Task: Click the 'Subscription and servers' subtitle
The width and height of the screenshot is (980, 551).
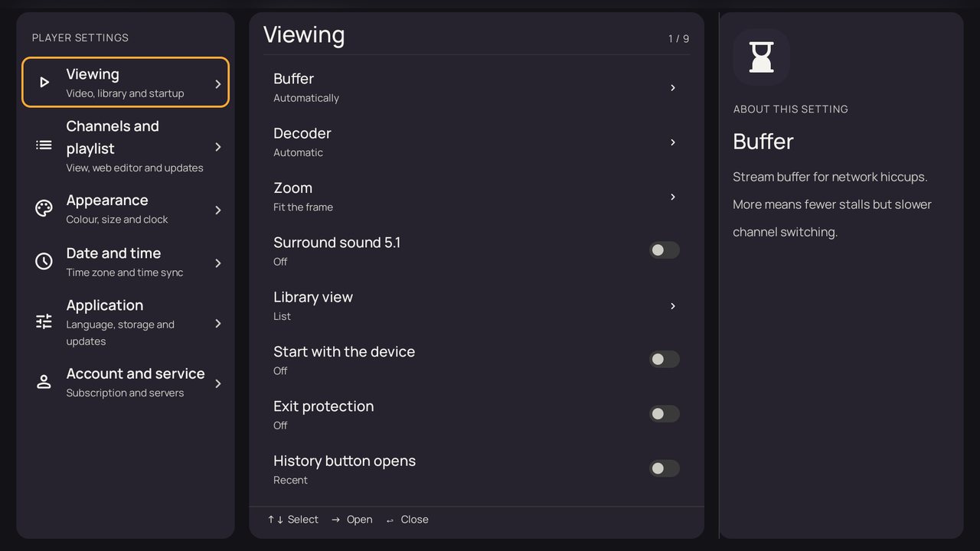Action: click(125, 393)
